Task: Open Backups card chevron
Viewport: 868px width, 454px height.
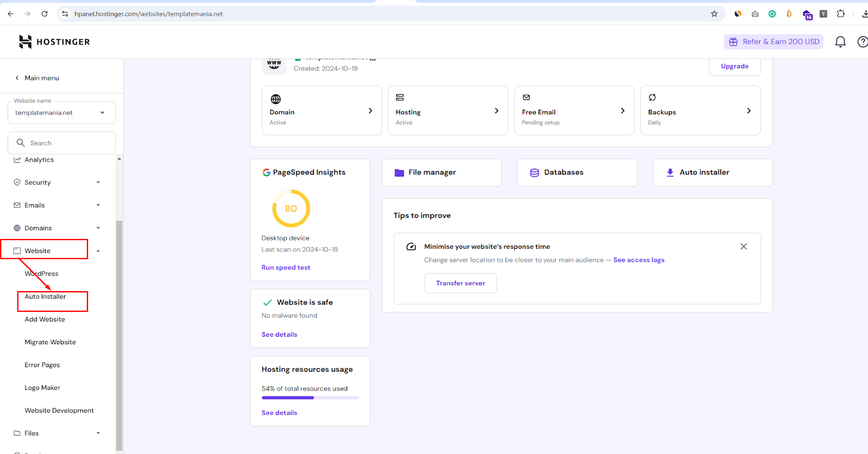Action: (x=749, y=111)
